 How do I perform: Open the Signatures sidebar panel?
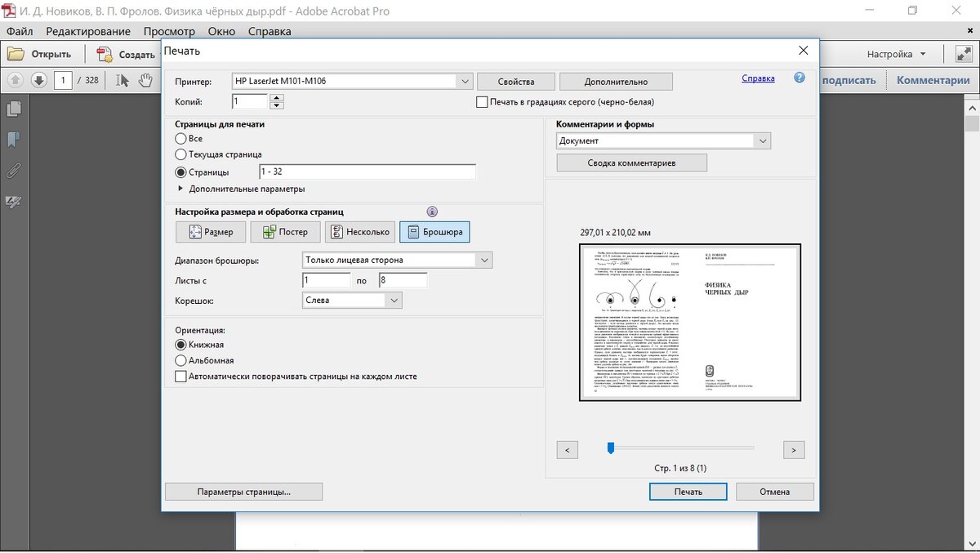click(14, 201)
